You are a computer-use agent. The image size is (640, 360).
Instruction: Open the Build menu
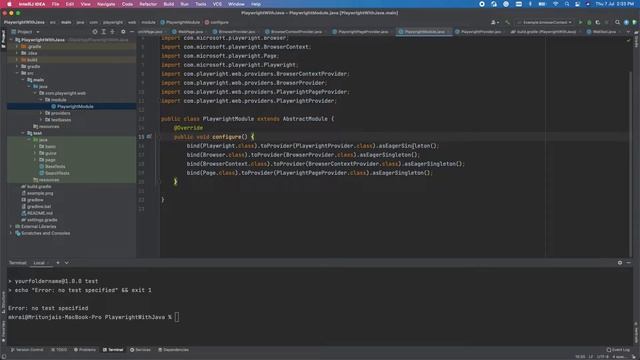169,4
